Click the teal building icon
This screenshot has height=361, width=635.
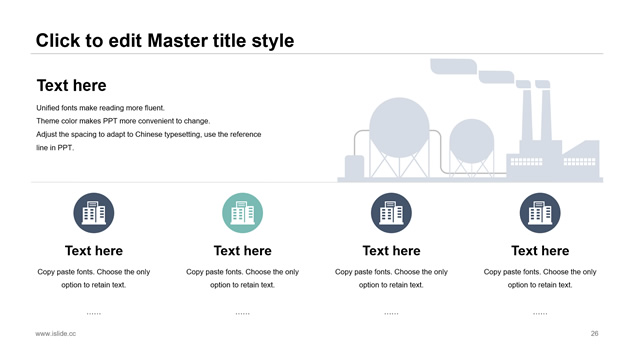pos(242,213)
